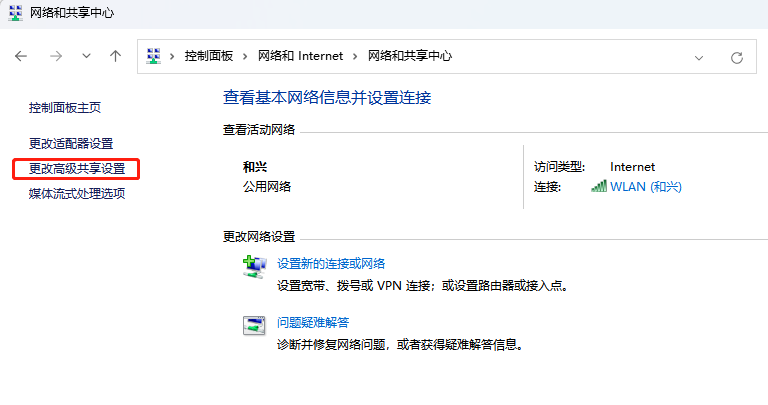The width and height of the screenshot is (768, 405).
Task: Expand the chevron after 网络和 Internet breadcrumb
Action: click(356, 57)
